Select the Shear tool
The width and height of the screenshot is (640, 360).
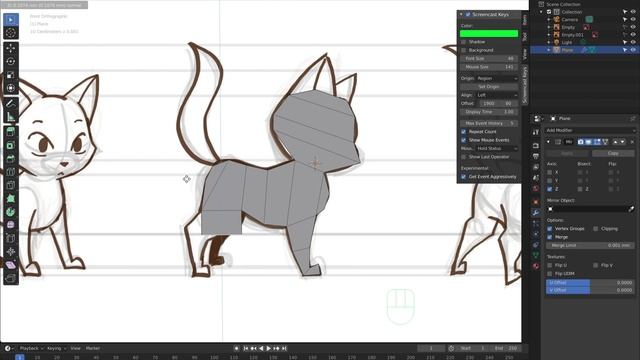pyautogui.click(x=11, y=265)
